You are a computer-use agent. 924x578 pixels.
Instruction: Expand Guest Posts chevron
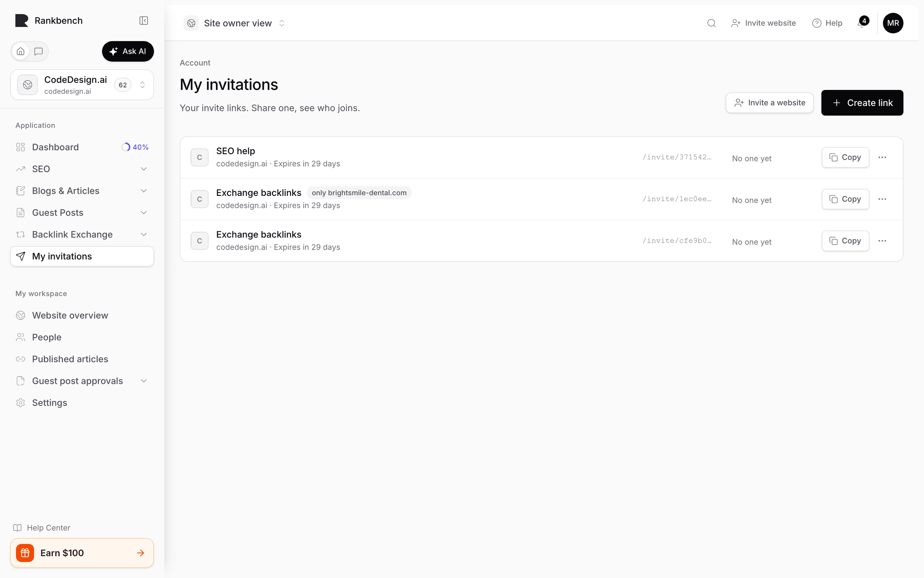point(144,213)
